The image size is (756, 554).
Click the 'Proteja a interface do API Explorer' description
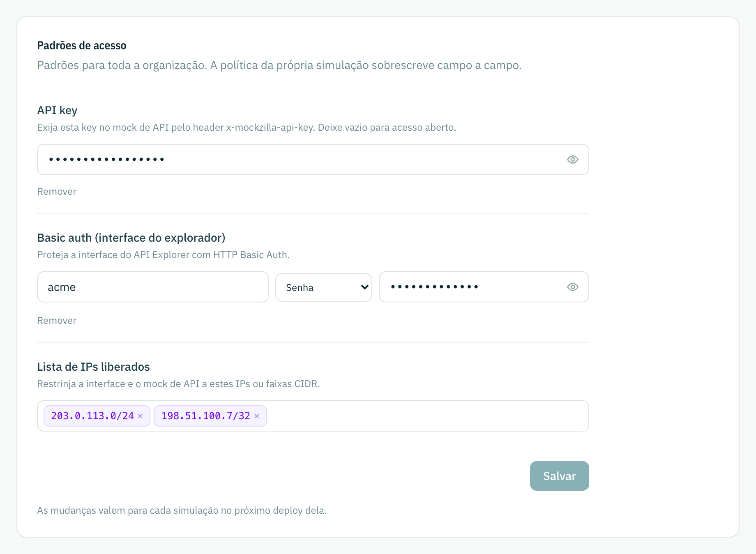[164, 255]
